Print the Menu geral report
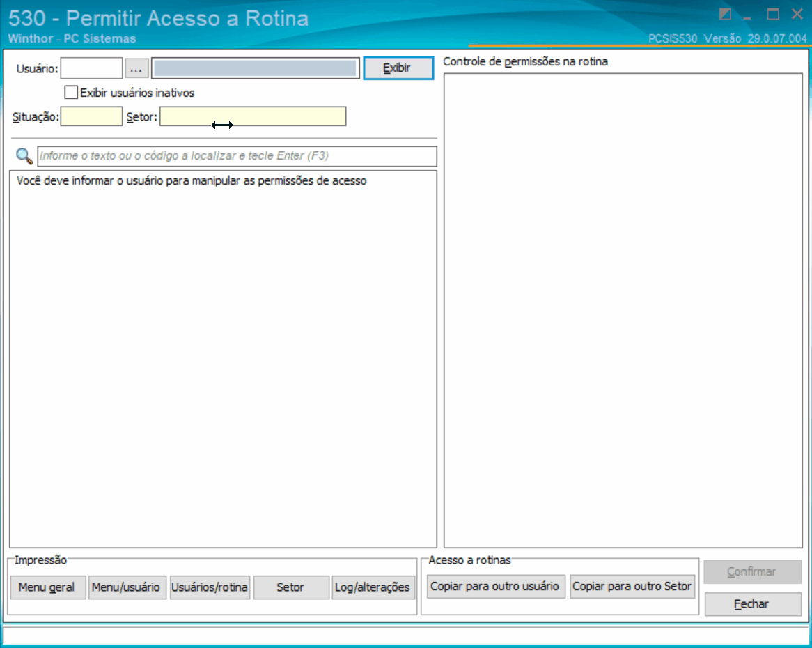 [48, 587]
